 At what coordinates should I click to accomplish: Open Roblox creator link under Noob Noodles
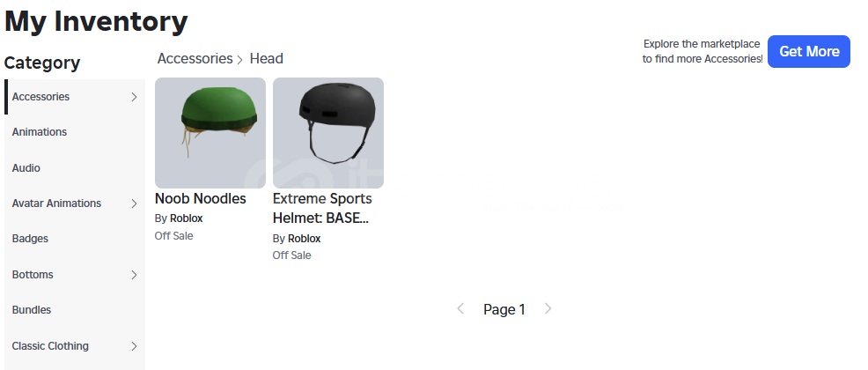pyautogui.click(x=186, y=218)
